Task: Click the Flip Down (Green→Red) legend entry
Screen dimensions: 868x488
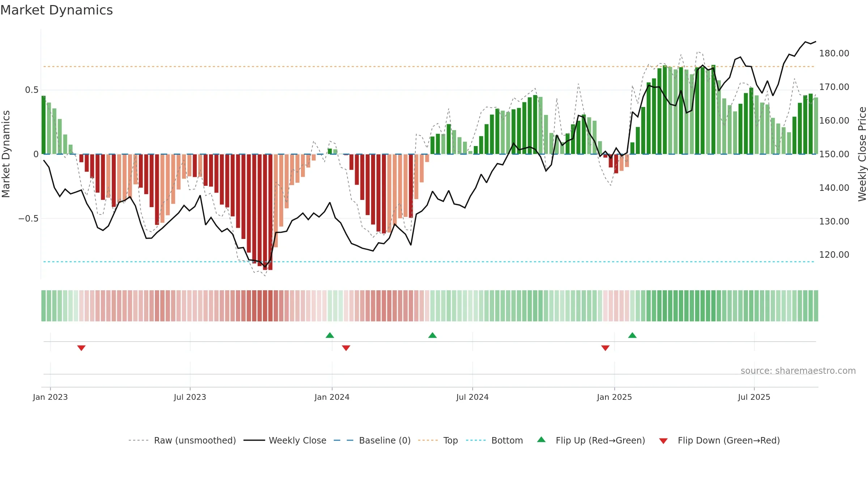Action: click(x=719, y=440)
